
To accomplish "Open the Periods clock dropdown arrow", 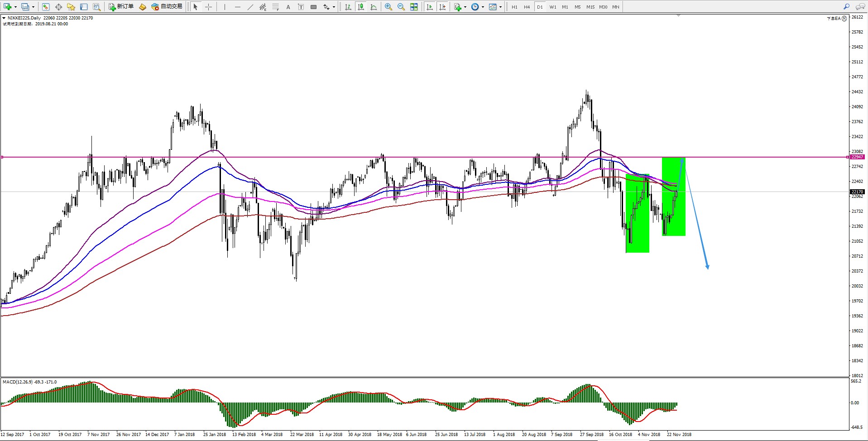I will tap(483, 7).
